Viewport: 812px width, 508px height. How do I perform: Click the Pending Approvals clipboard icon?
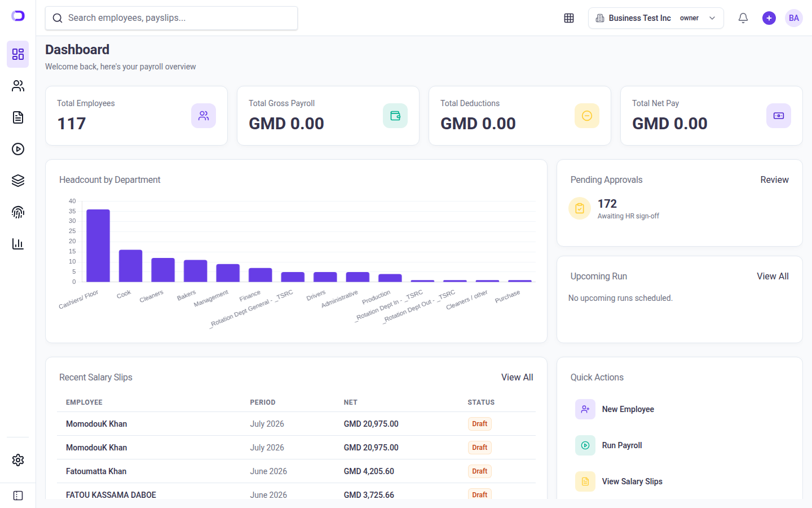click(580, 208)
